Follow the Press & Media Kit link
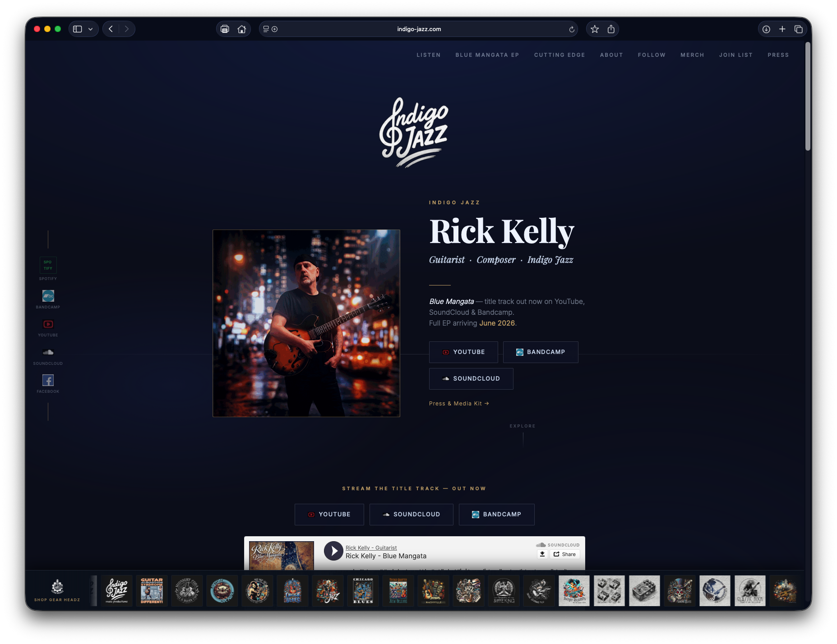 tap(459, 404)
